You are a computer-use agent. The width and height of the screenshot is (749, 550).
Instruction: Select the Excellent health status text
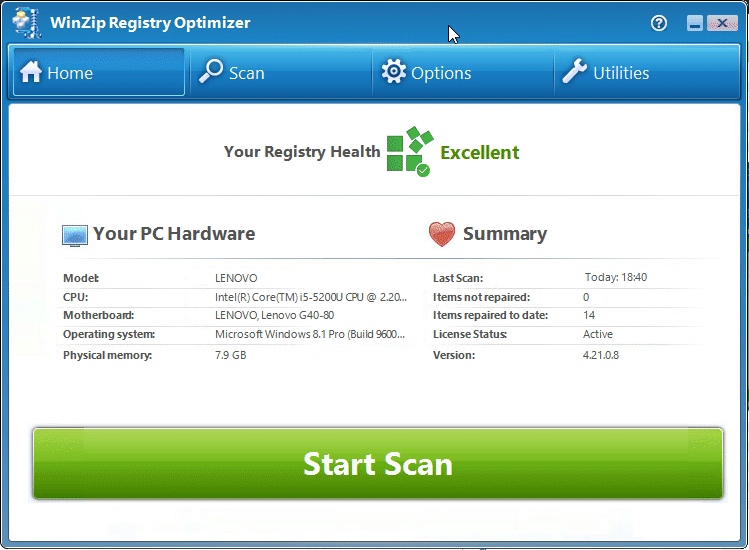[x=480, y=153]
